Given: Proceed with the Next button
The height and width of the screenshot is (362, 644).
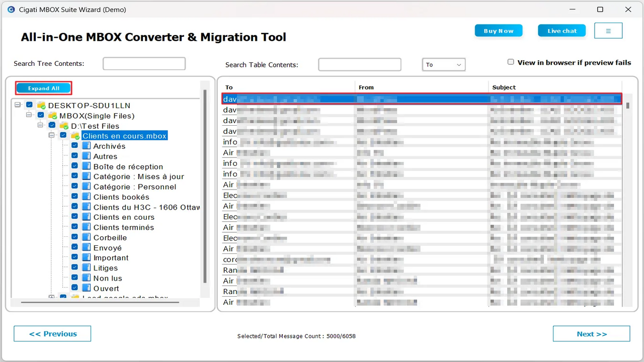Looking at the screenshot, I should pyautogui.click(x=592, y=334).
